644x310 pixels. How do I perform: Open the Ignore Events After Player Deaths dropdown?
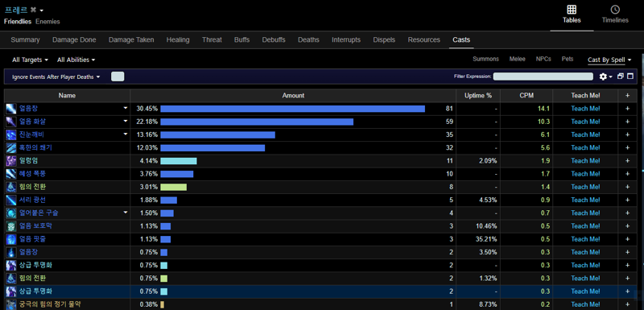56,76
